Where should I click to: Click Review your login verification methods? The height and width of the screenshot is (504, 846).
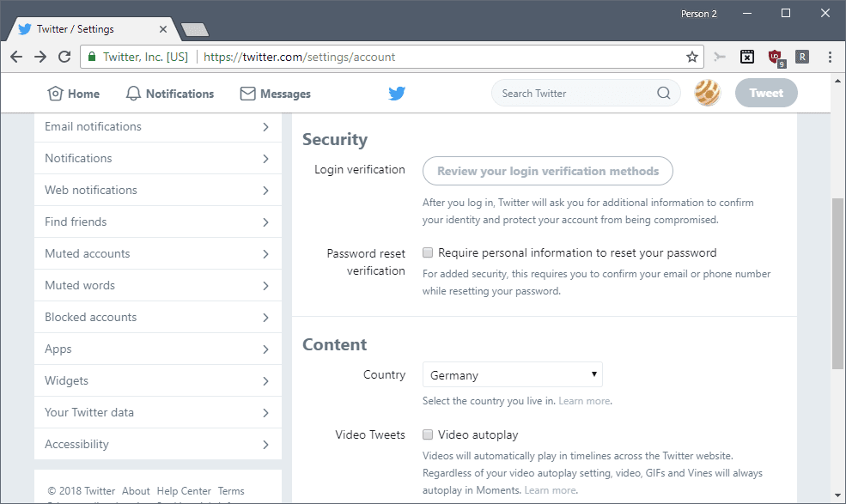pos(548,171)
